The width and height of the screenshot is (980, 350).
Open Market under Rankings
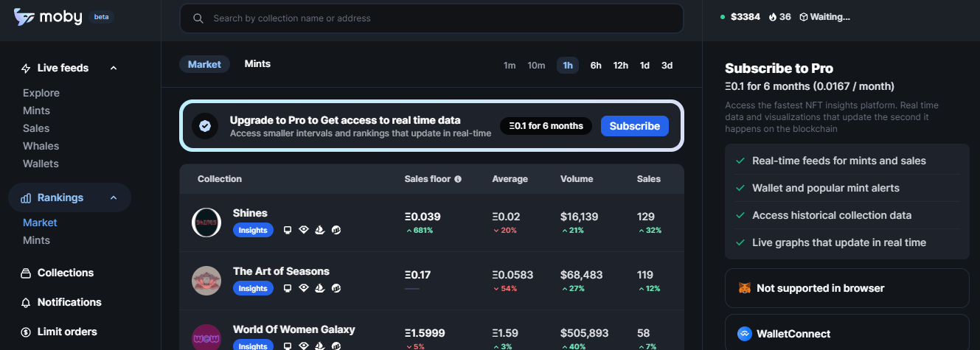tap(40, 223)
